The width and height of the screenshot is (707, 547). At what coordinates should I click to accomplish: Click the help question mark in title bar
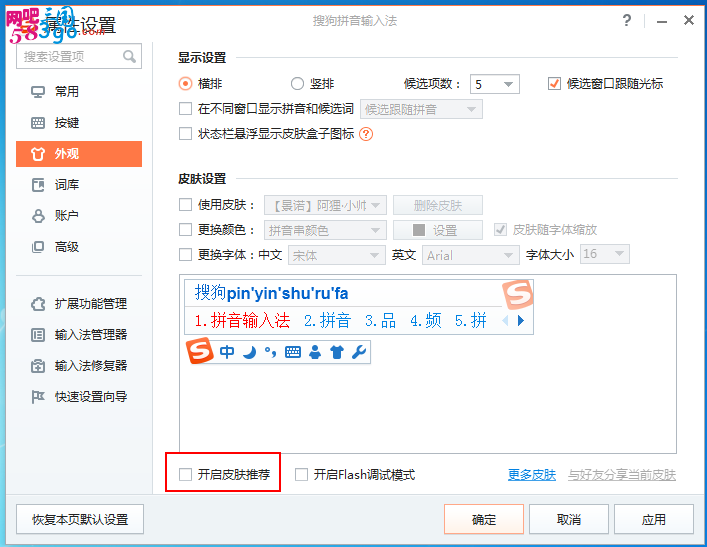(x=627, y=20)
